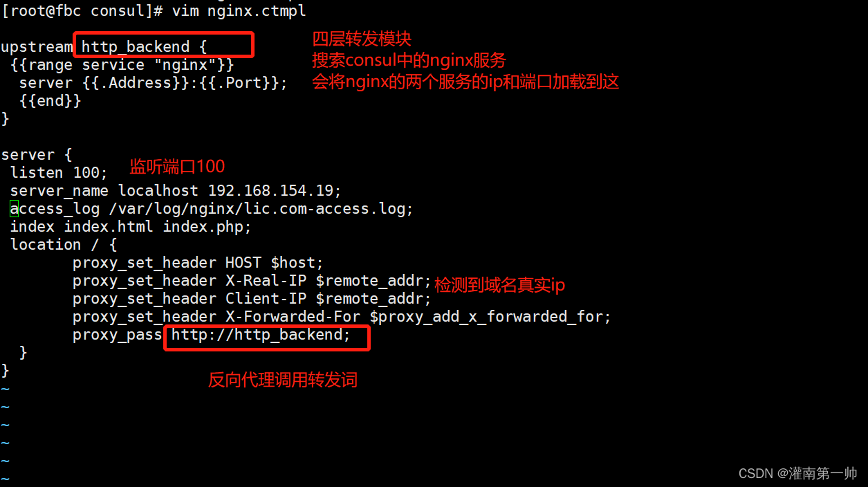
Task: Click the red annotation 反向代理调用转发词
Action: [283, 380]
